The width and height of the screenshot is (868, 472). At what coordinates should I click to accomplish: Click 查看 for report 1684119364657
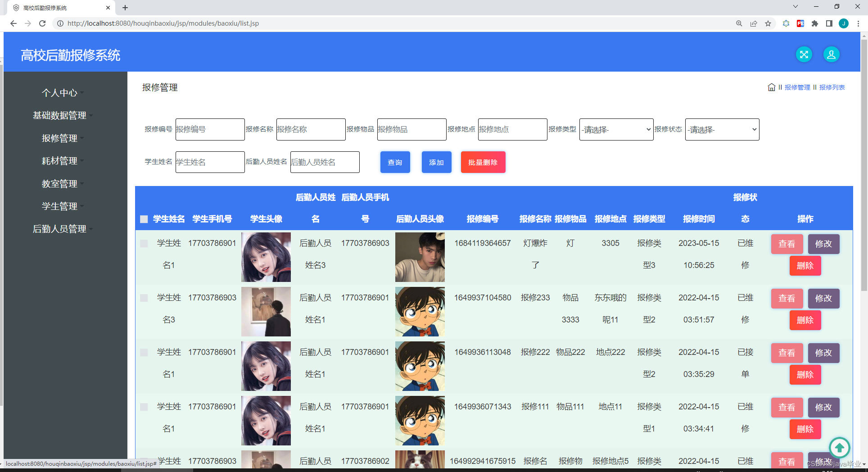click(787, 244)
